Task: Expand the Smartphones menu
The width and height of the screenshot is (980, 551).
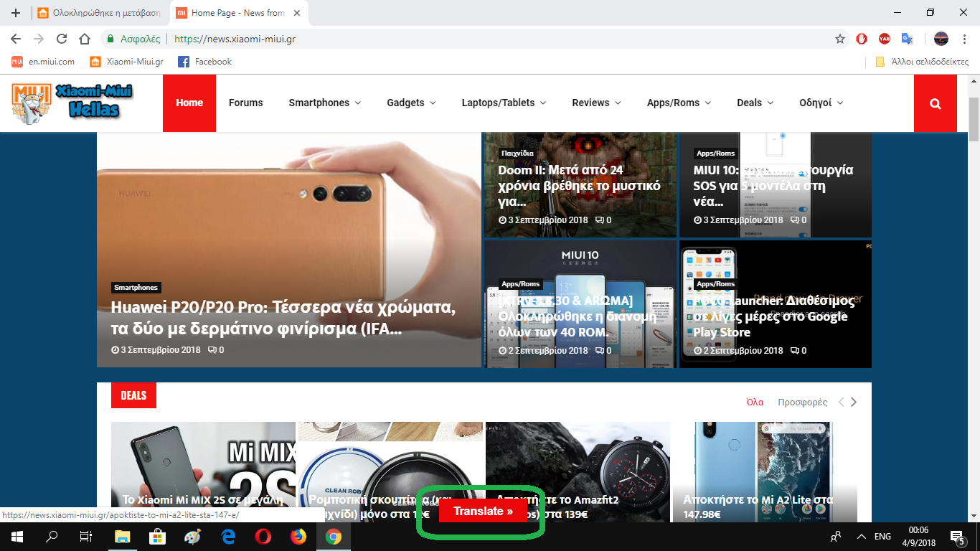Action: (324, 103)
